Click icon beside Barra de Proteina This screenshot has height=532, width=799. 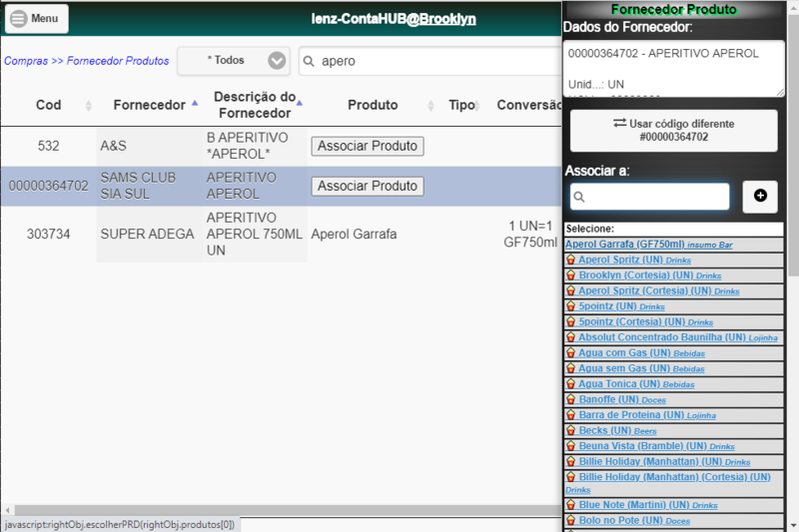[570, 415]
